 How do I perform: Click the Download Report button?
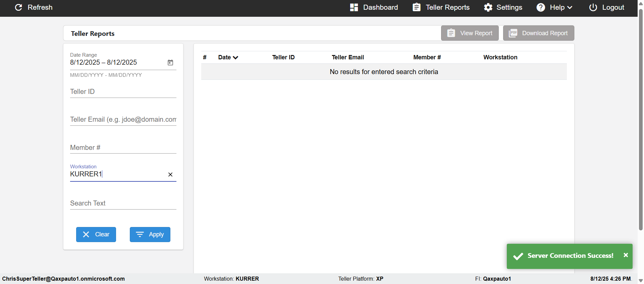[x=538, y=33]
